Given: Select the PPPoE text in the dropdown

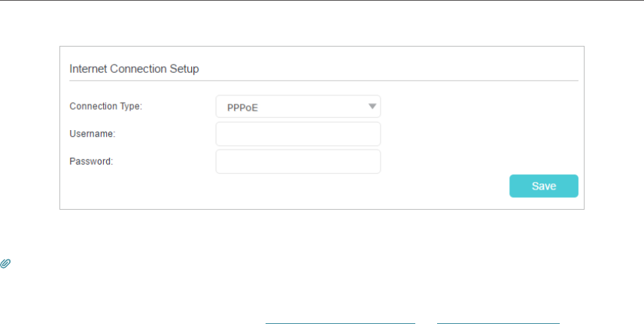Looking at the screenshot, I should click(x=243, y=107).
